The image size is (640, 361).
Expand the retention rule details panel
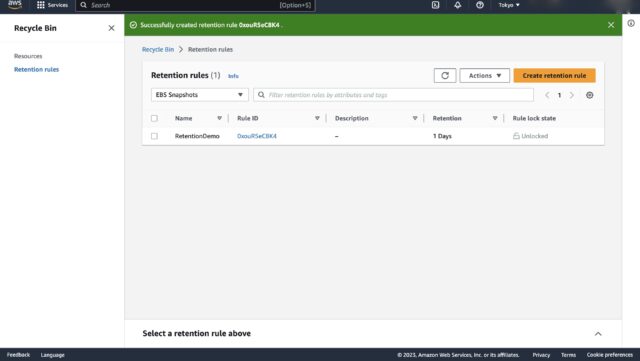[x=598, y=334]
